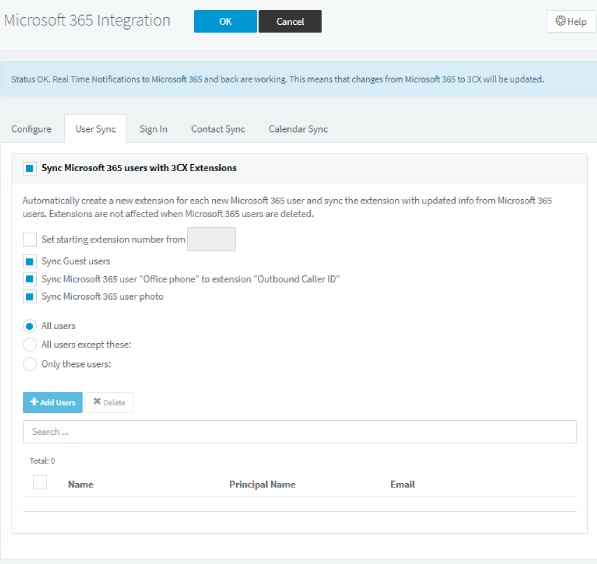This screenshot has height=564, width=597.
Task: Select the User Sync tab
Action: [x=96, y=129]
